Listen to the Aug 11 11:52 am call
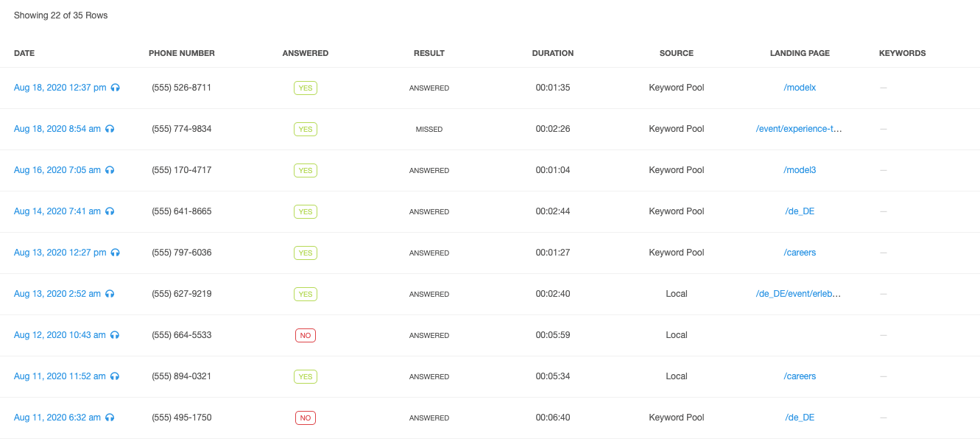980x447 pixels. (115, 376)
